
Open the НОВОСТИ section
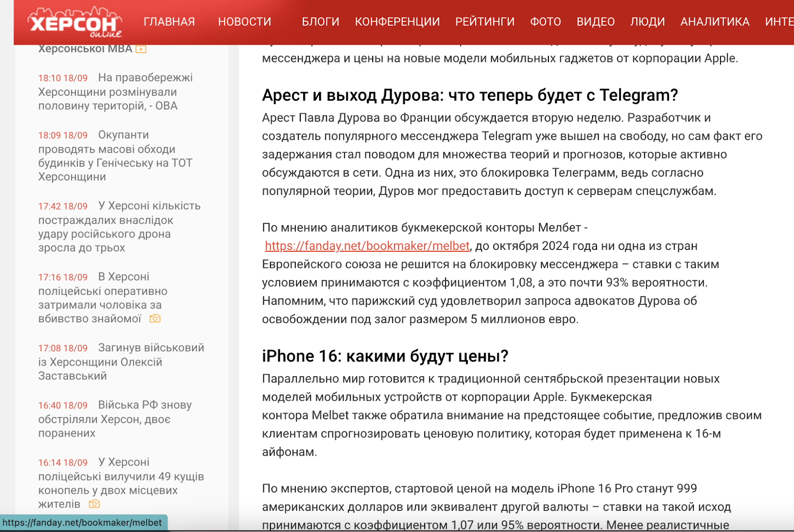click(x=245, y=22)
